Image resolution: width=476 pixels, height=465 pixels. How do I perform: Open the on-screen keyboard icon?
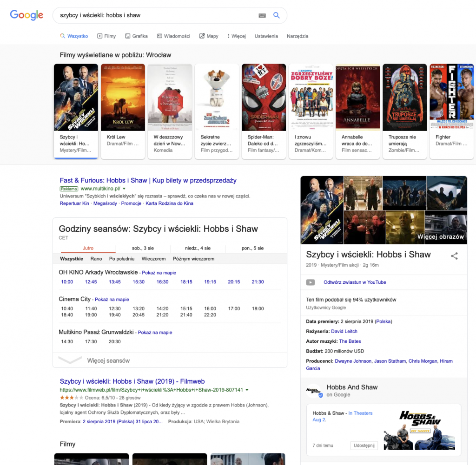262,15
